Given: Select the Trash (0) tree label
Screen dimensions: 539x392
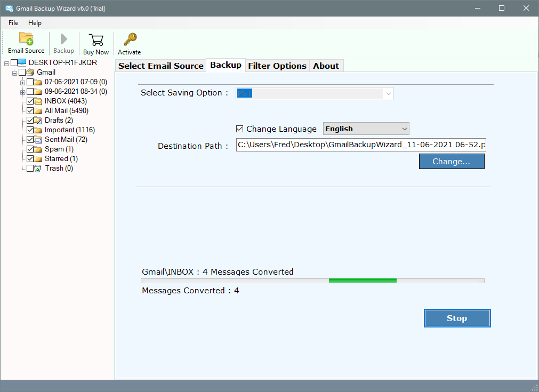Looking at the screenshot, I should coord(59,169).
